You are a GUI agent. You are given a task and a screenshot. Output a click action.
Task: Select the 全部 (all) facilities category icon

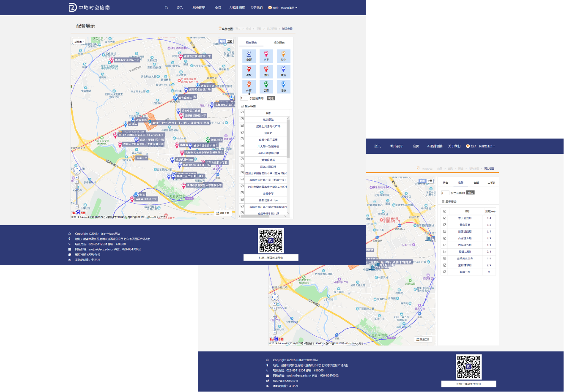coord(249,56)
